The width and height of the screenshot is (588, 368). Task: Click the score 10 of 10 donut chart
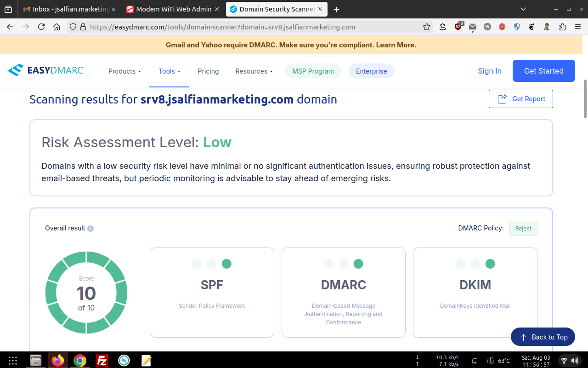86,293
